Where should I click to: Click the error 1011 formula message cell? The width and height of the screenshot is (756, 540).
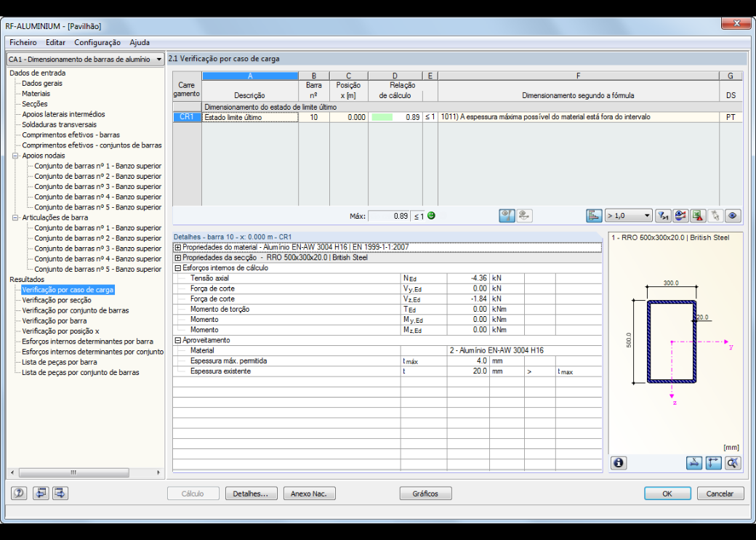578,117
